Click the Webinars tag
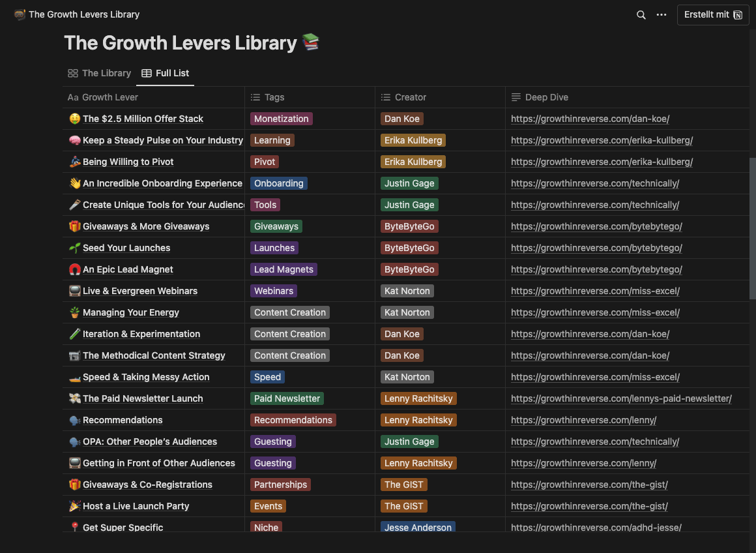The height and width of the screenshot is (553, 756). tap(274, 291)
